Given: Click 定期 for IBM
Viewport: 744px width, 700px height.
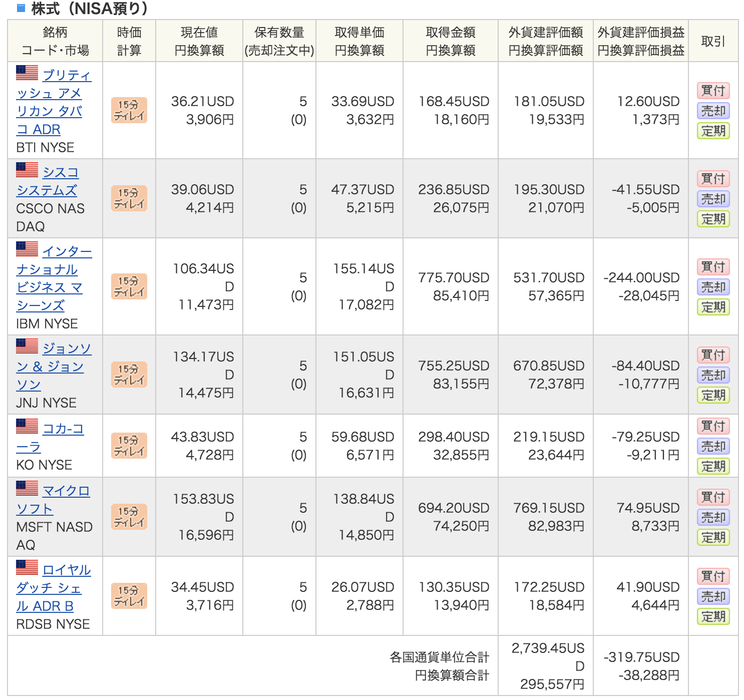Looking at the screenshot, I should [713, 307].
